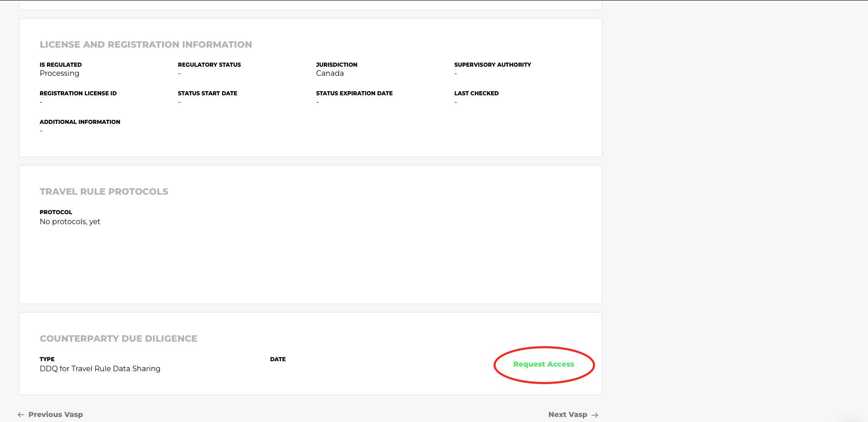Click the 'Protocol' label
This screenshot has width=868, height=422.
tap(56, 212)
